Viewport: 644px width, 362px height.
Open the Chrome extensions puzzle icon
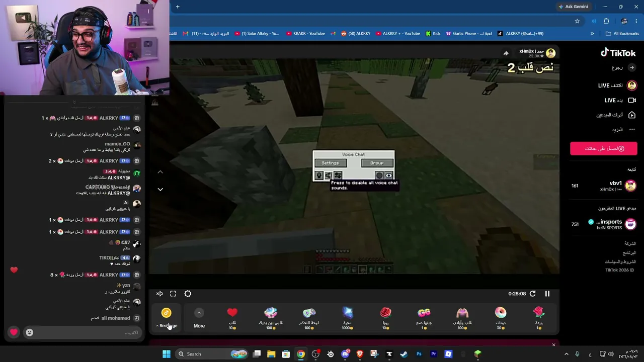tap(606, 21)
